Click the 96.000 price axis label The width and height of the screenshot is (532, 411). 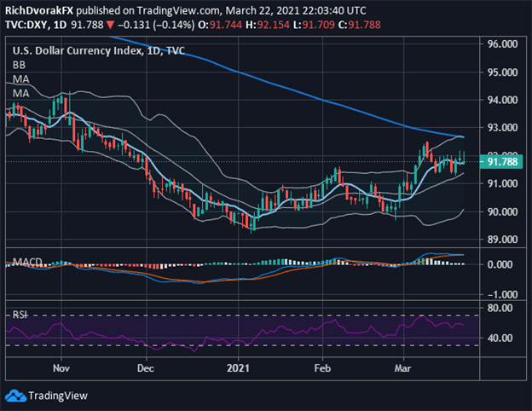tap(502, 44)
